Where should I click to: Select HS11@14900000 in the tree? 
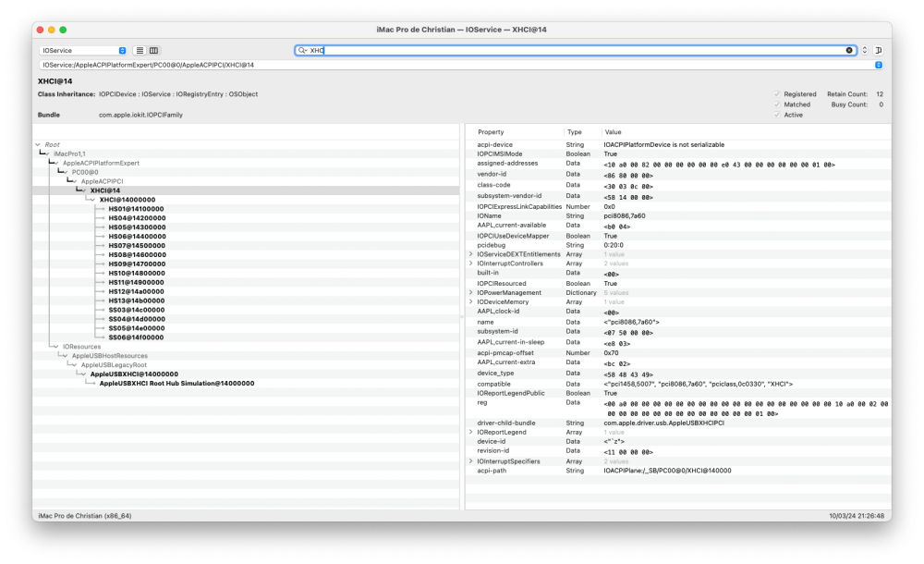pyautogui.click(x=136, y=283)
